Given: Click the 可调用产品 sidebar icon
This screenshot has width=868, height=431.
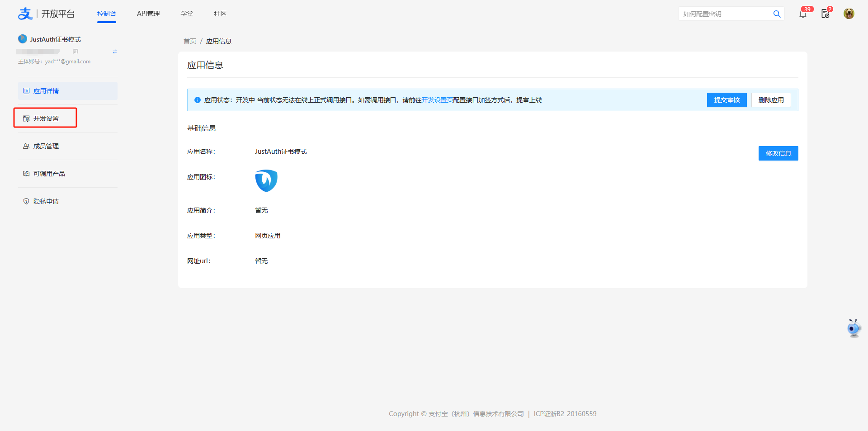Looking at the screenshot, I should click(26, 174).
